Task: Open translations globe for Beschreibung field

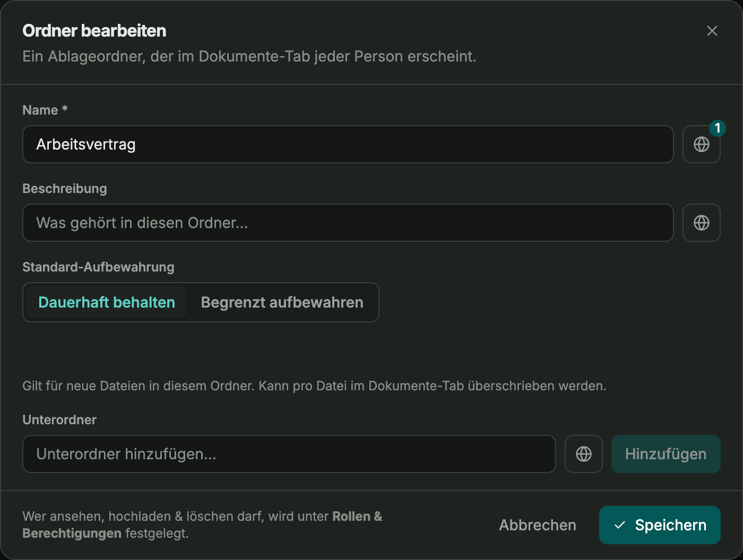Action: (701, 223)
